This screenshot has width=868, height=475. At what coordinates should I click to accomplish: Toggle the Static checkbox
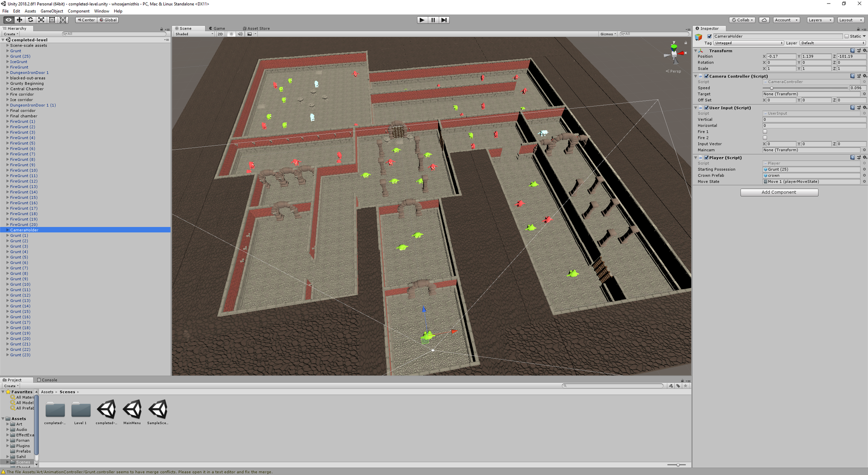tap(846, 36)
